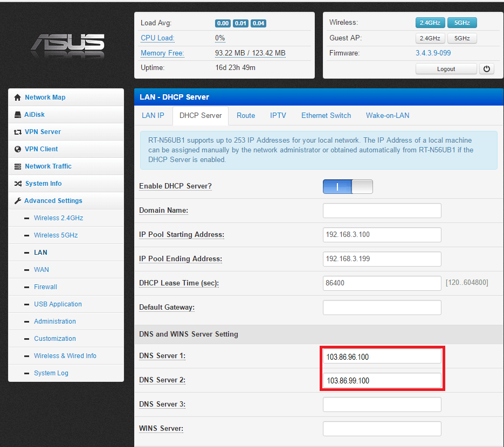Open the Firewall settings in sidebar
Viewport: 504px width, 447px height.
45,287
